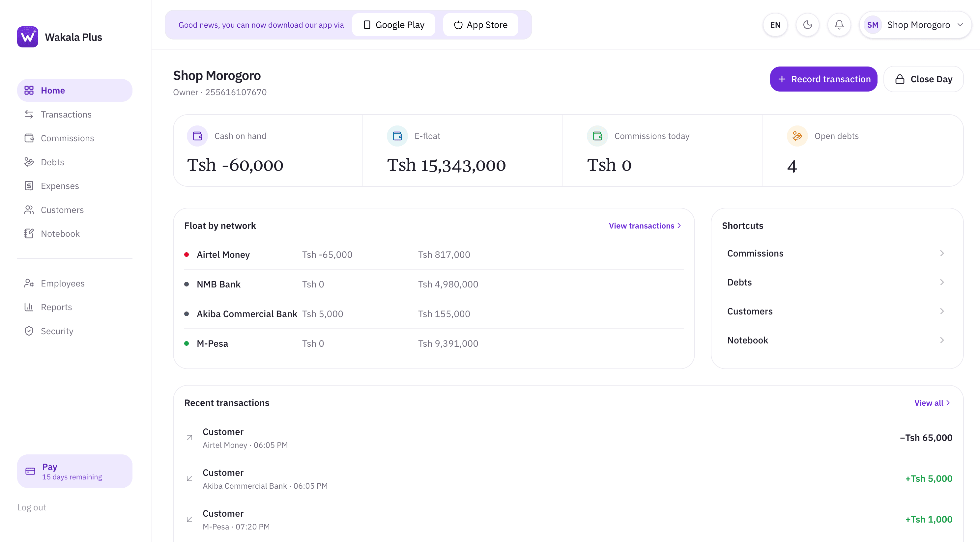Image resolution: width=980 pixels, height=542 pixels.
Task: Click the Commissions today wallet icon
Action: pyautogui.click(x=597, y=136)
